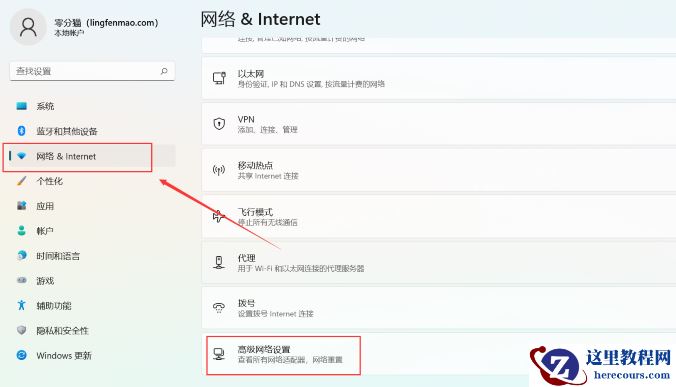Open the 拨号 dial-up settings row
This screenshot has width=676, height=387.
[x=439, y=309]
